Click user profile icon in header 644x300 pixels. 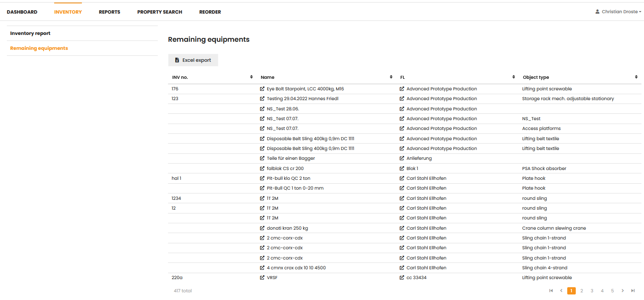(598, 12)
